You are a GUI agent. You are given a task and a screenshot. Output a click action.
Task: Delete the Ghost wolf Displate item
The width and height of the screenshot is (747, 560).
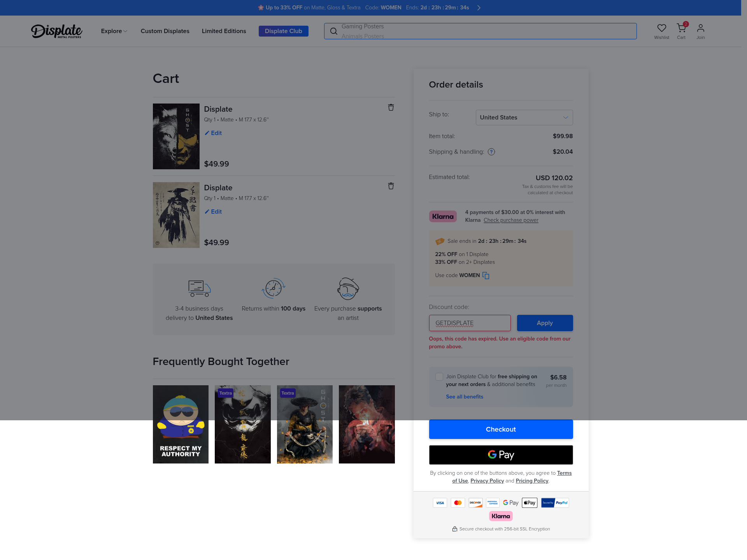(391, 107)
